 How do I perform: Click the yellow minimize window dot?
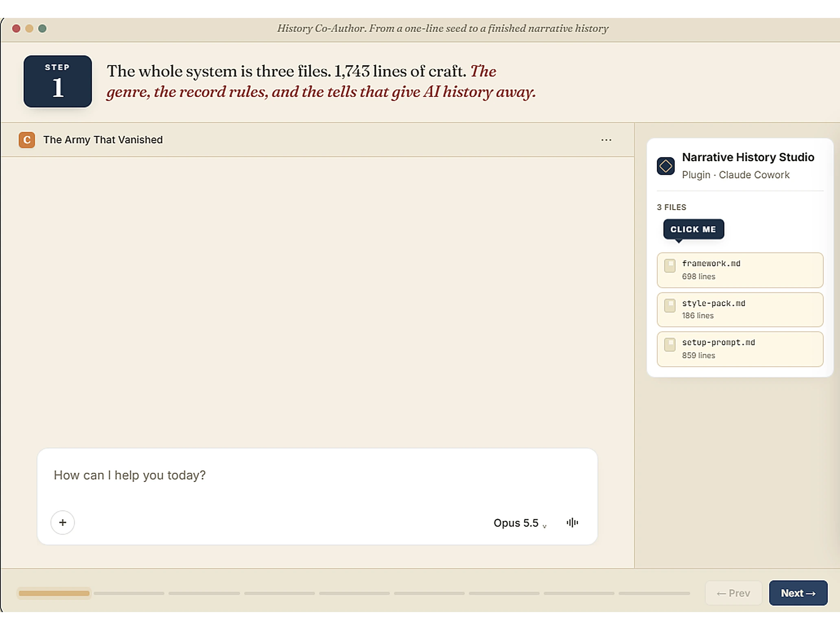(x=29, y=28)
